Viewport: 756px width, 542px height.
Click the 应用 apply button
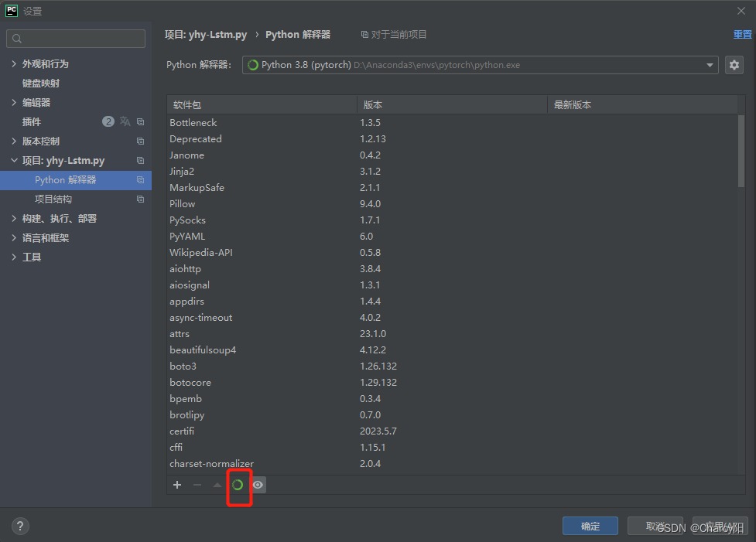coord(720,526)
